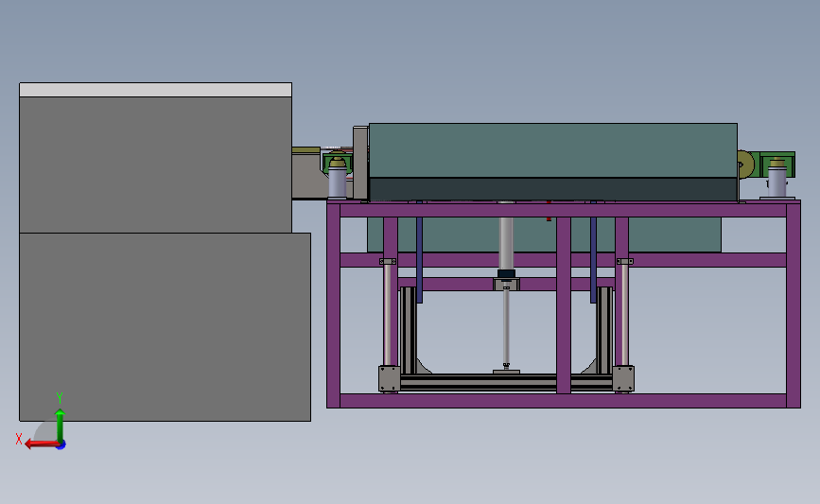Click the green Y axis arrow of triad
The height and width of the screenshot is (504, 820).
point(61,426)
